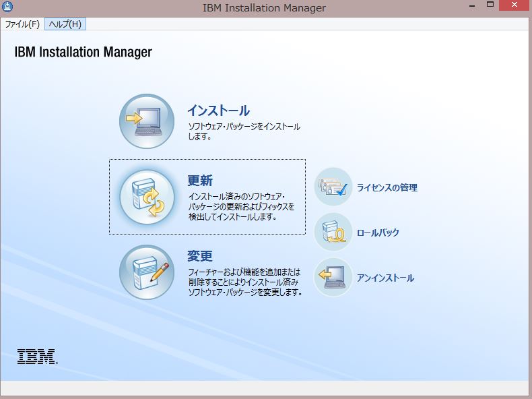The height and width of the screenshot is (399, 532).
Task: Open the アンインストール link
Action: (385, 278)
